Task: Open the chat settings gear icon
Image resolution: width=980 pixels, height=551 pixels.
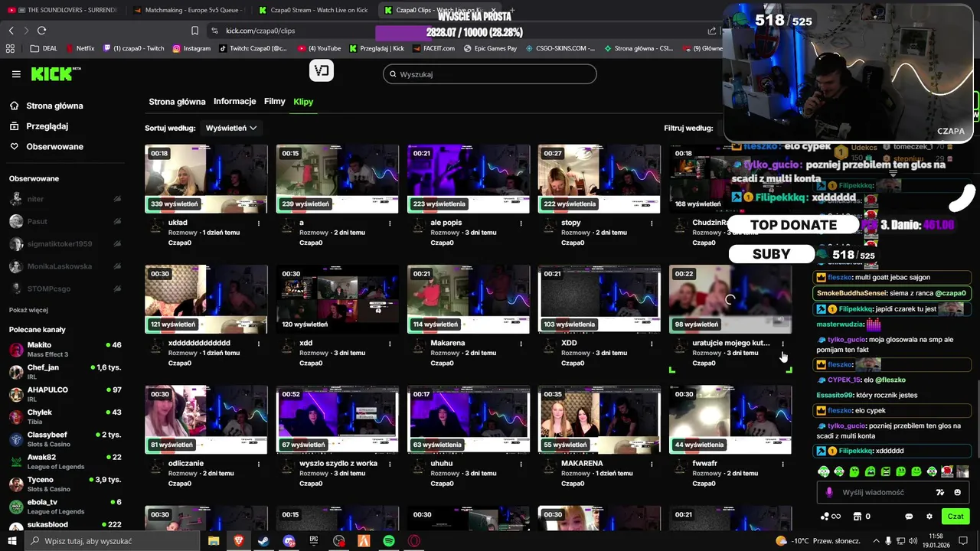Action: tap(929, 517)
